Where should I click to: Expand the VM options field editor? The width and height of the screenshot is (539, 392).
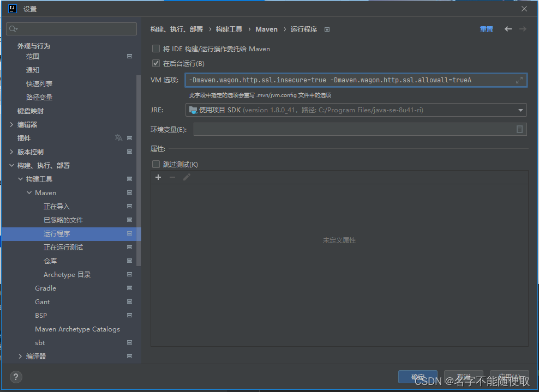(x=519, y=80)
